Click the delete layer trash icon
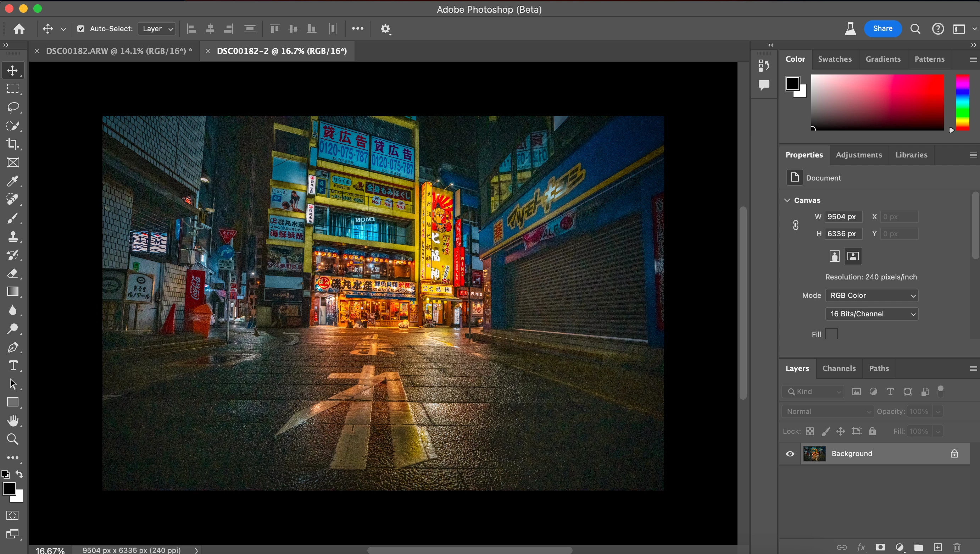This screenshot has height=554, width=980. pyautogui.click(x=957, y=547)
